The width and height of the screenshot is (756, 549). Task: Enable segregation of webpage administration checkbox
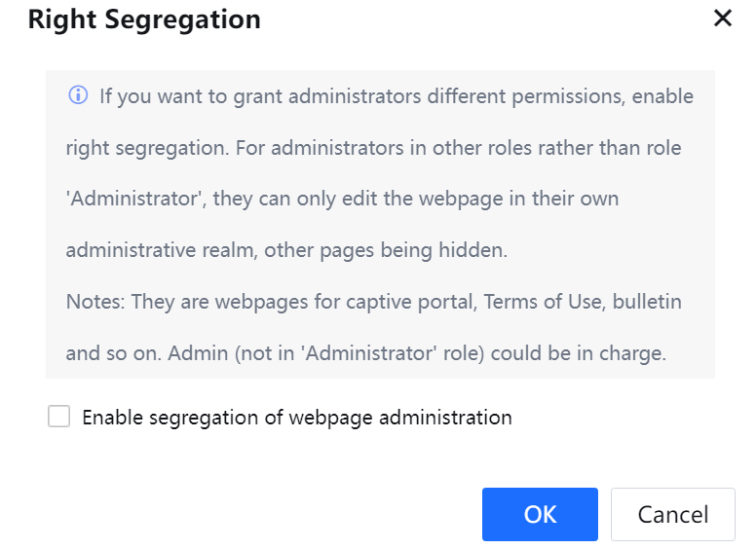59,418
